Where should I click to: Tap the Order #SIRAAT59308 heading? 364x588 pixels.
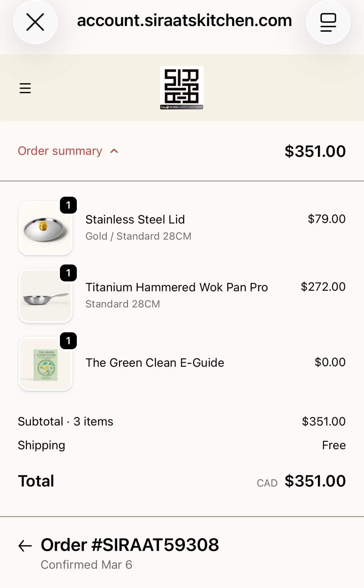click(130, 545)
